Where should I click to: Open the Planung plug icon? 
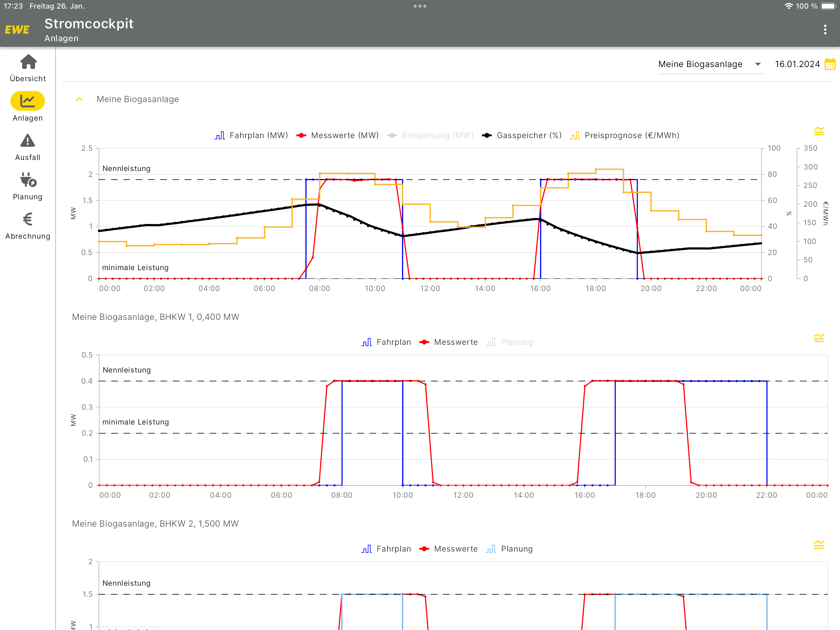pyautogui.click(x=28, y=180)
